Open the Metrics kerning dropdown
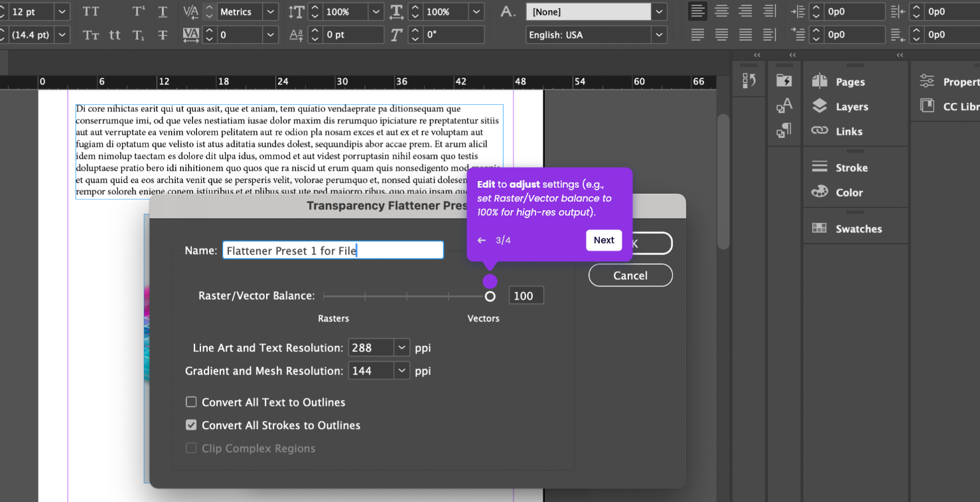 click(x=270, y=12)
